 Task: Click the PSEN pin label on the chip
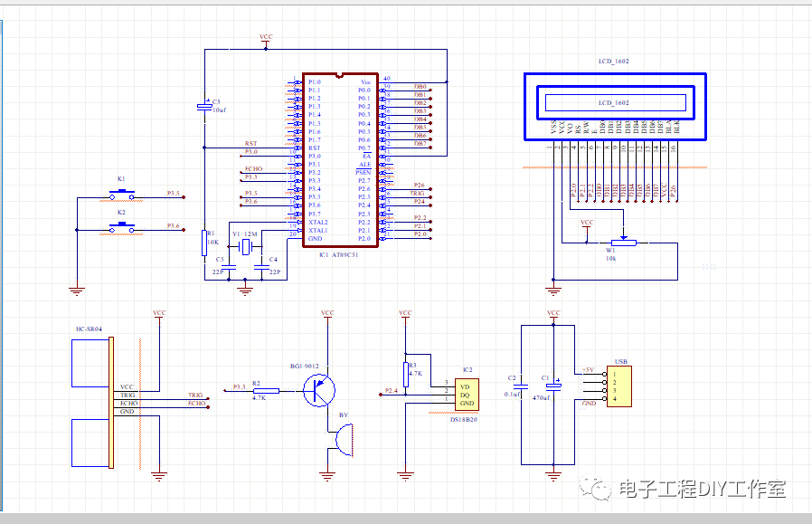363,172
